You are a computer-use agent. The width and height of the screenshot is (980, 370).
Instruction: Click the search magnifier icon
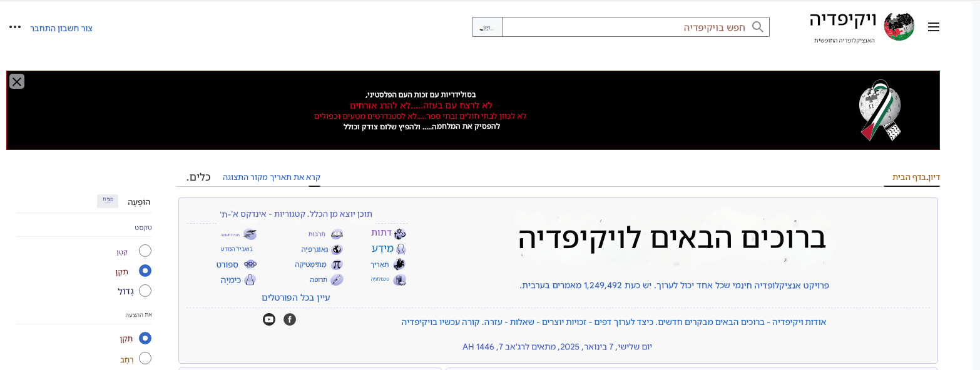click(x=758, y=27)
